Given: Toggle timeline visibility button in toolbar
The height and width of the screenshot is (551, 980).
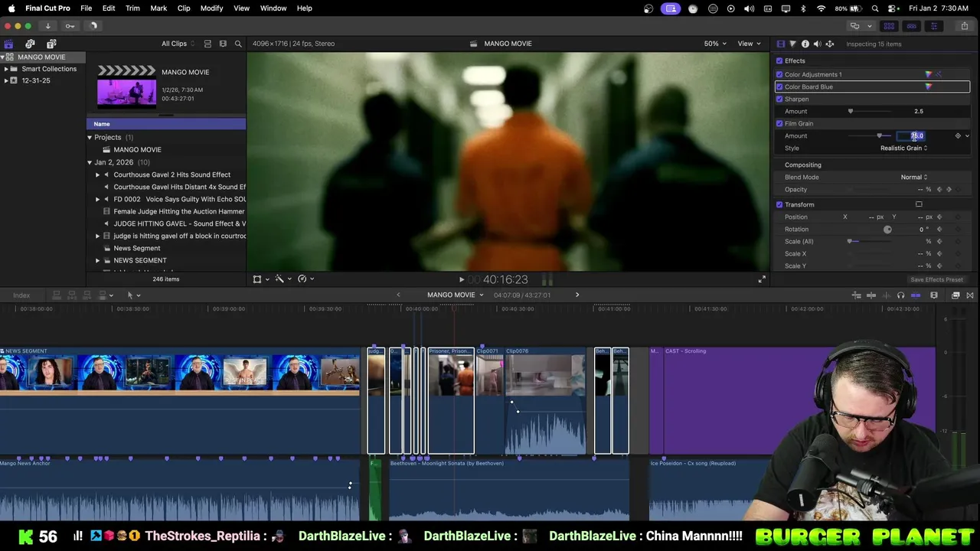Looking at the screenshot, I should [x=911, y=26].
